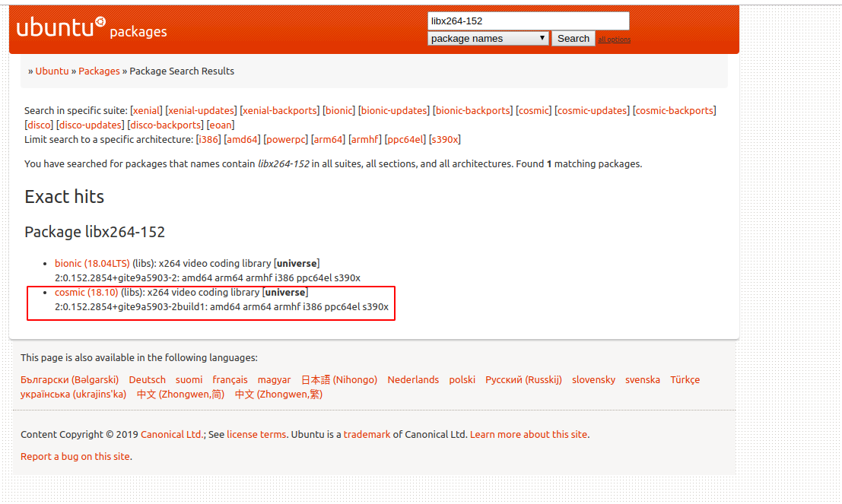Switch page language to Deutsch
This screenshot has height=504, width=842.
147,380
